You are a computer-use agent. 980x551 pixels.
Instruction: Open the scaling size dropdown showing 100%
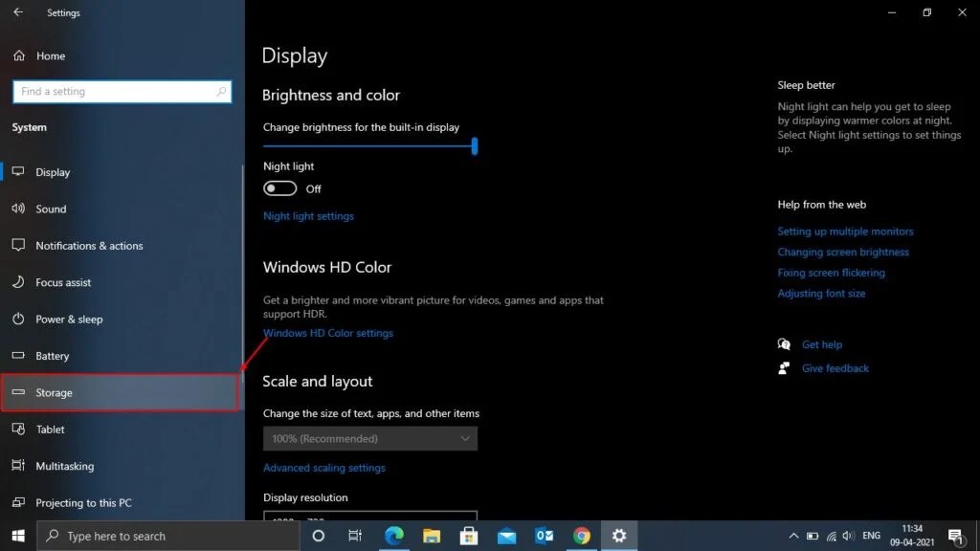[x=370, y=438]
